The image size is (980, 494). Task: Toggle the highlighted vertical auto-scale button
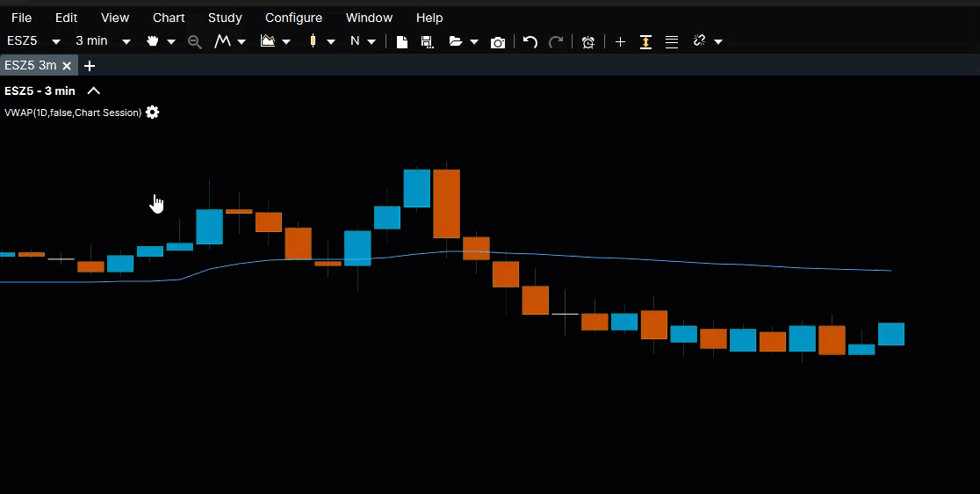pyautogui.click(x=645, y=41)
